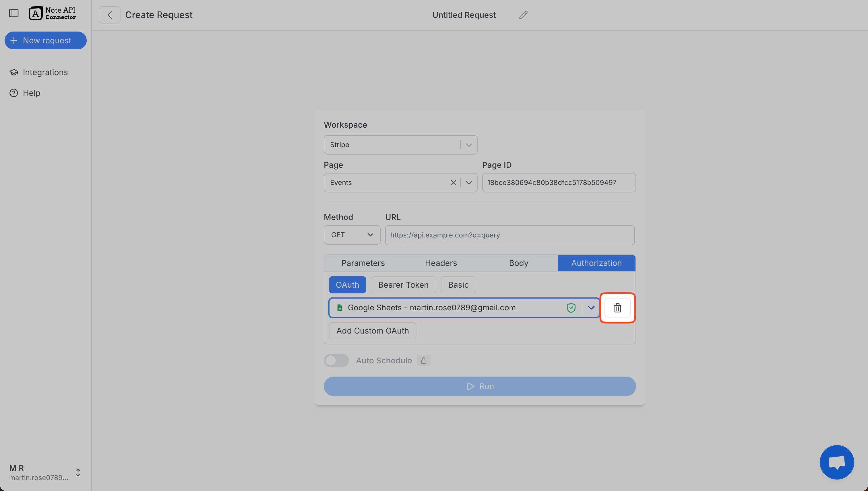This screenshot has height=491, width=868.
Task: Enable the Auto Schedule toggle
Action: (x=336, y=360)
